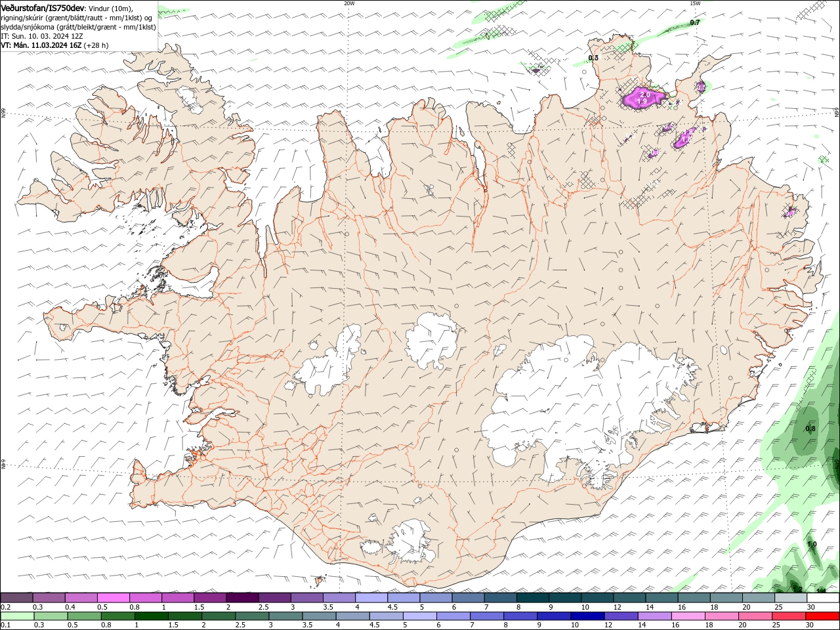Click the lower legend green swatch starting at 0.5
Screen dimensions: 840x630
pos(84,616)
